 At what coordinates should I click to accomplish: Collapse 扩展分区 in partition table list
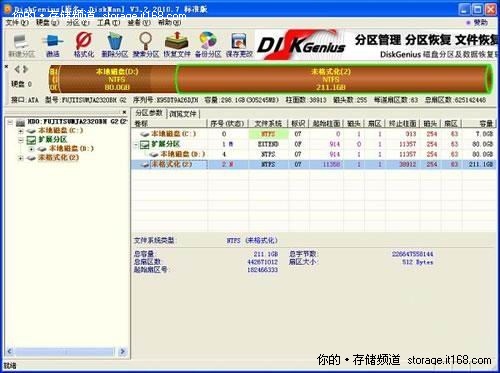point(136,145)
